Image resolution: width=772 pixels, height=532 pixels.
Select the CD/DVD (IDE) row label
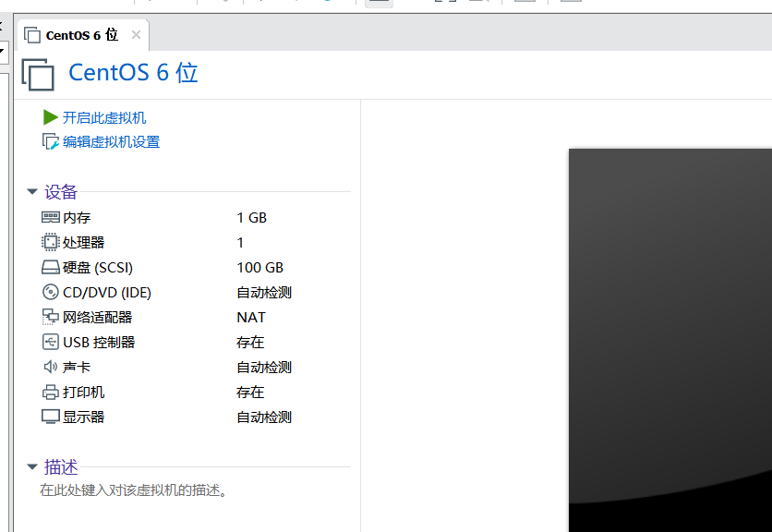click(x=107, y=293)
